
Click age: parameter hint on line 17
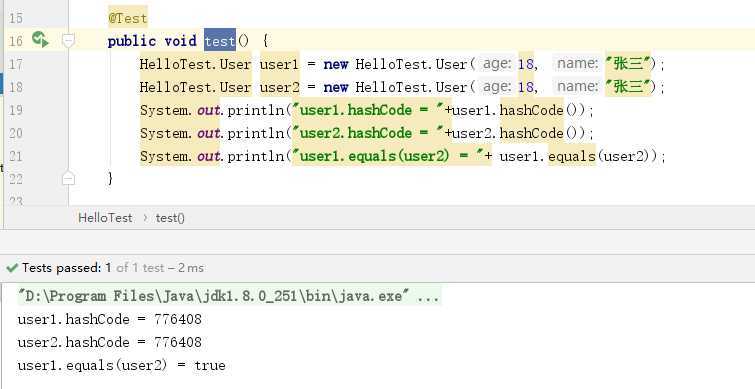click(497, 64)
